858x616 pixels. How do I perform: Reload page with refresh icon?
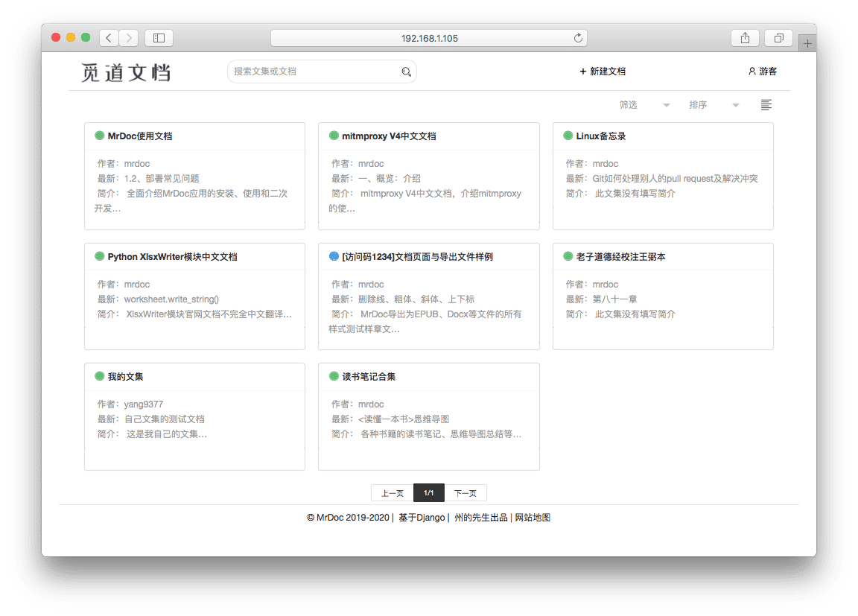[578, 38]
